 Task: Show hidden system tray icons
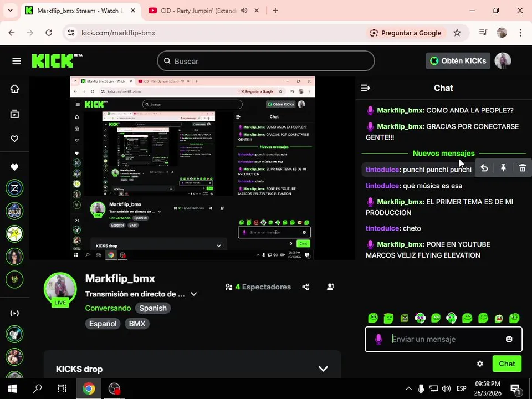pyautogui.click(x=409, y=388)
